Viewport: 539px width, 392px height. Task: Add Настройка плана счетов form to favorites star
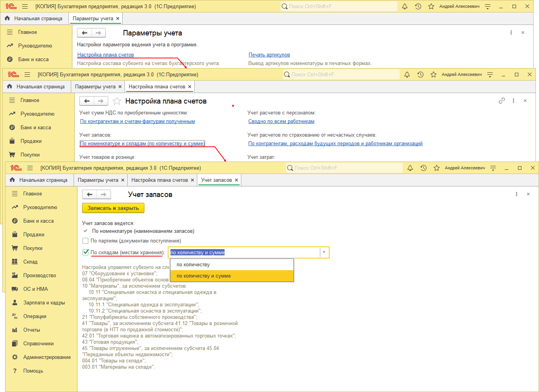(117, 101)
